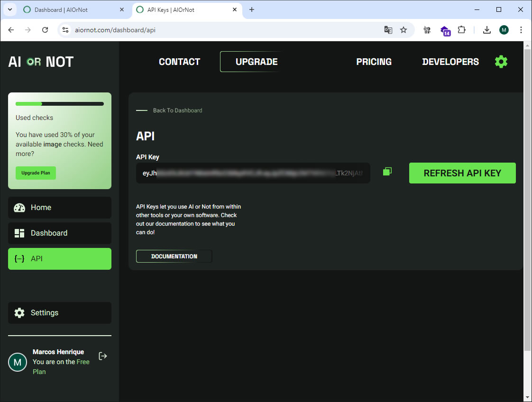Follow the Back To Dashboard link
Screen dimensions: 532x402
click(x=177, y=110)
